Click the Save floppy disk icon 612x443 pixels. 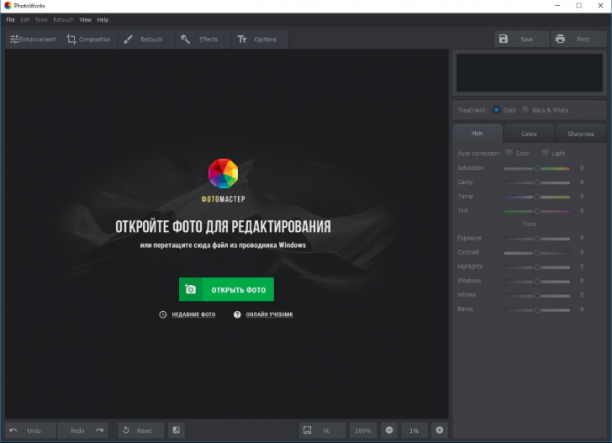pos(503,39)
